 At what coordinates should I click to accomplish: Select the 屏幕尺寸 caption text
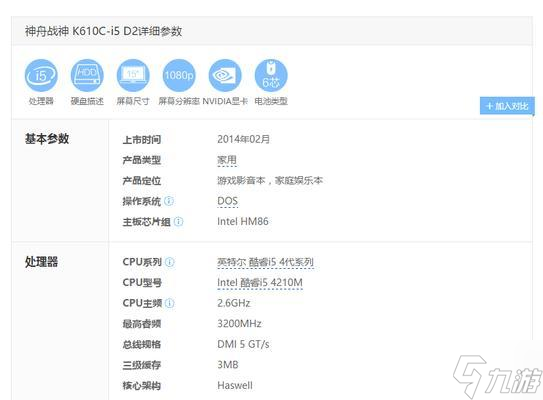tap(133, 101)
